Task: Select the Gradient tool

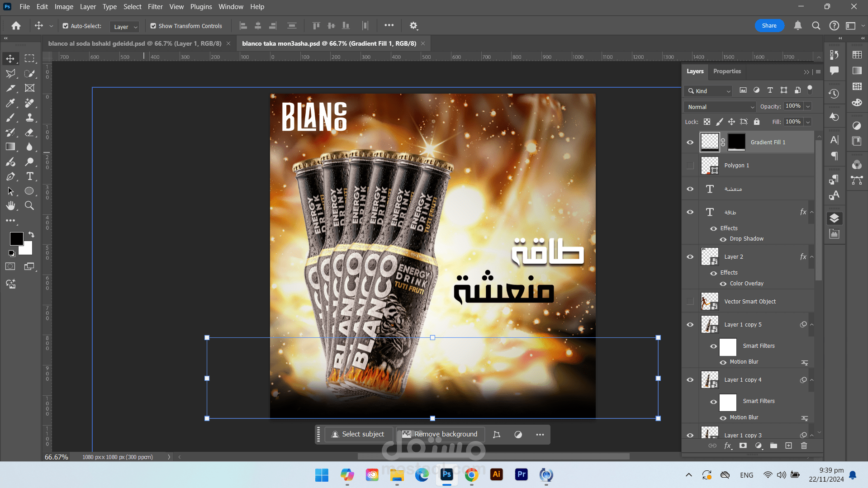Action: [10, 147]
